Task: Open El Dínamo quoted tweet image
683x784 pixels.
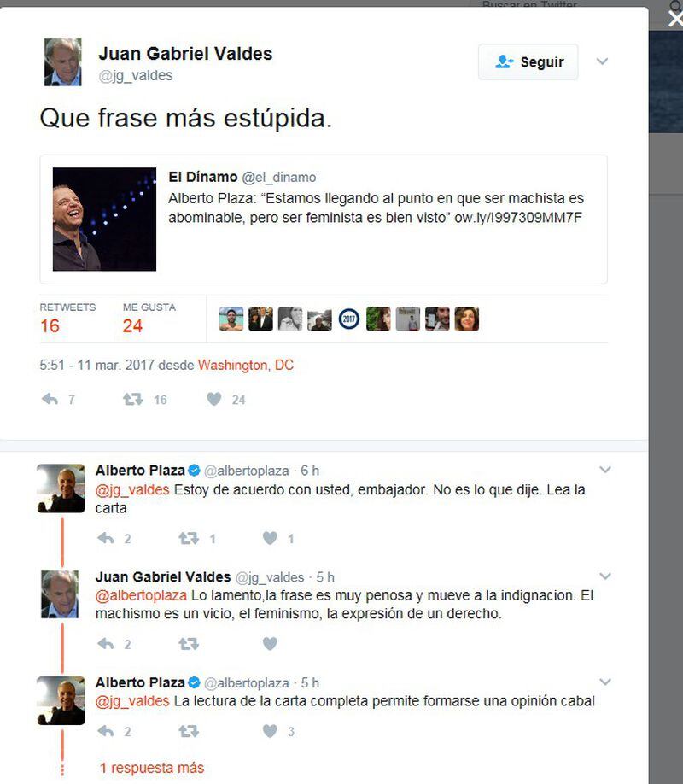Action: 104,219
